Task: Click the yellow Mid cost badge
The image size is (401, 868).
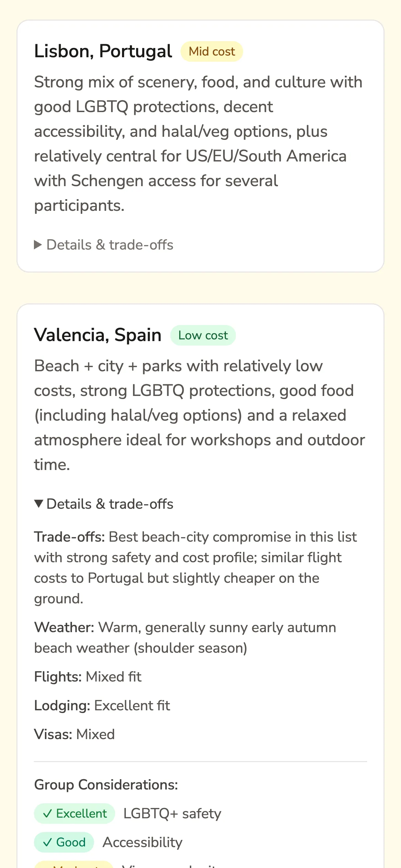Action: click(211, 51)
